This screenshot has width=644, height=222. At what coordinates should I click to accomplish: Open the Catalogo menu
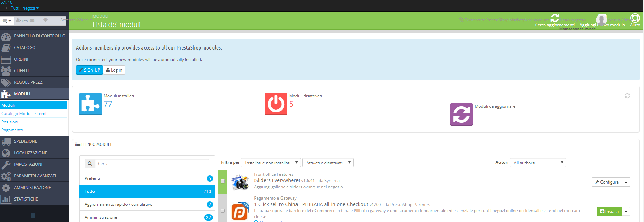click(34, 47)
